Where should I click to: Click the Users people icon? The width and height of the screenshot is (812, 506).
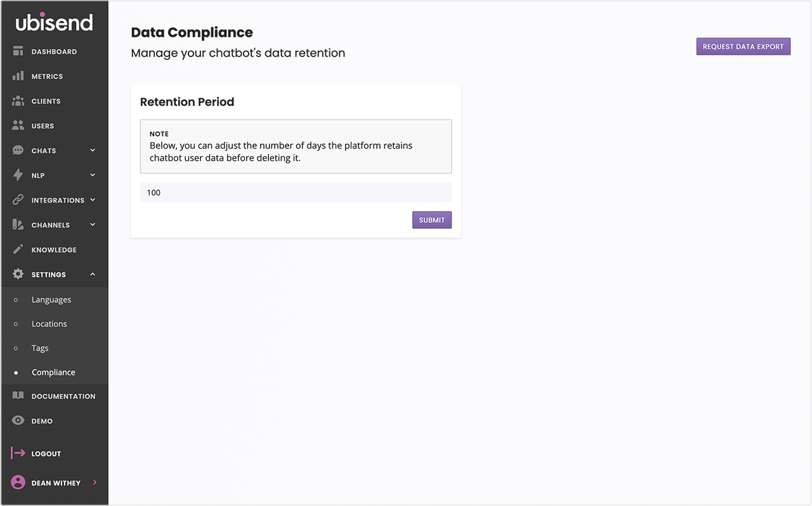pyautogui.click(x=18, y=126)
